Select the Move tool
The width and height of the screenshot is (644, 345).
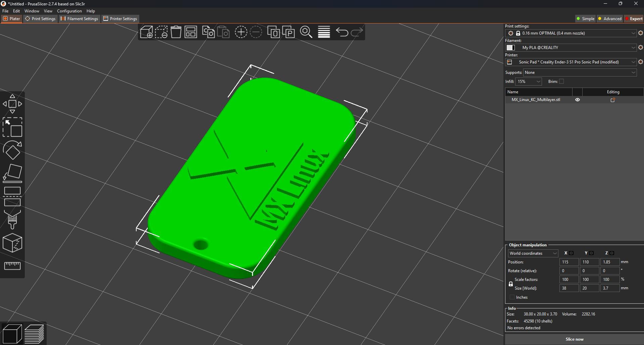pyautogui.click(x=12, y=103)
